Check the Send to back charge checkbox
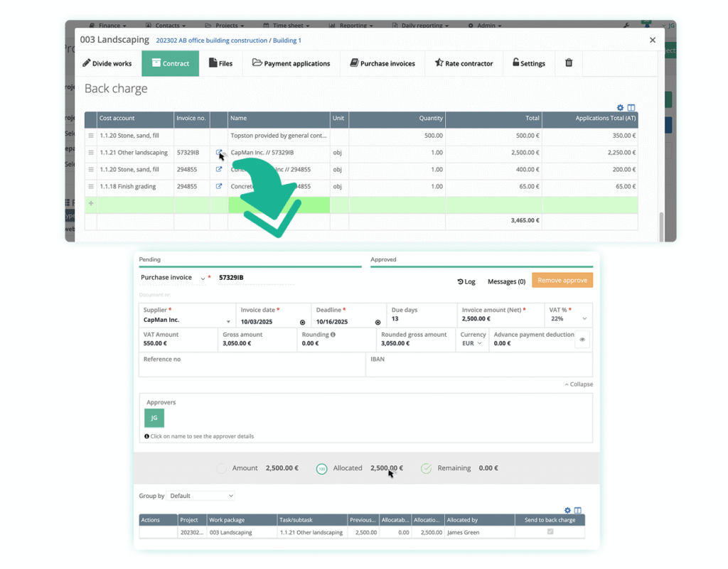728x569 pixels. pos(550,531)
